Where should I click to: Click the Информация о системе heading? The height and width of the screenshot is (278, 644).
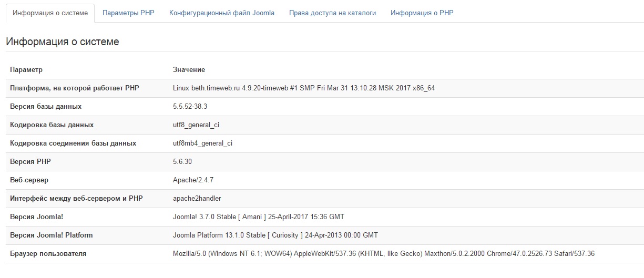click(x=63, y=42)
